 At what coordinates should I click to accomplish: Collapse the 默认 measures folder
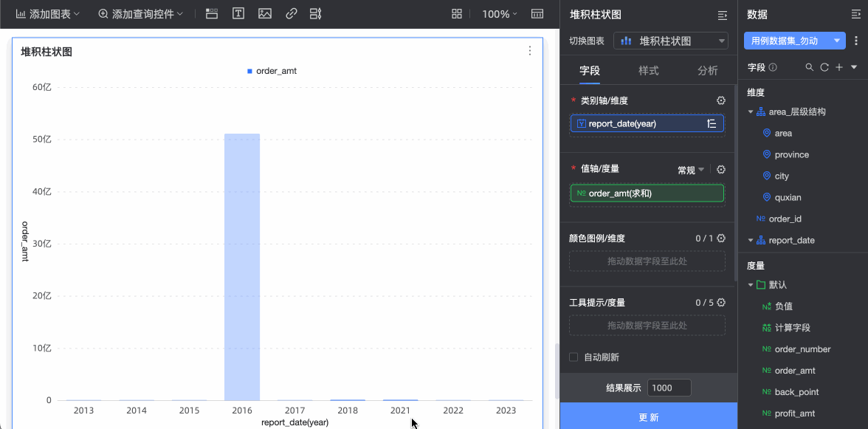pyautogui.click(x=751, y=284)
